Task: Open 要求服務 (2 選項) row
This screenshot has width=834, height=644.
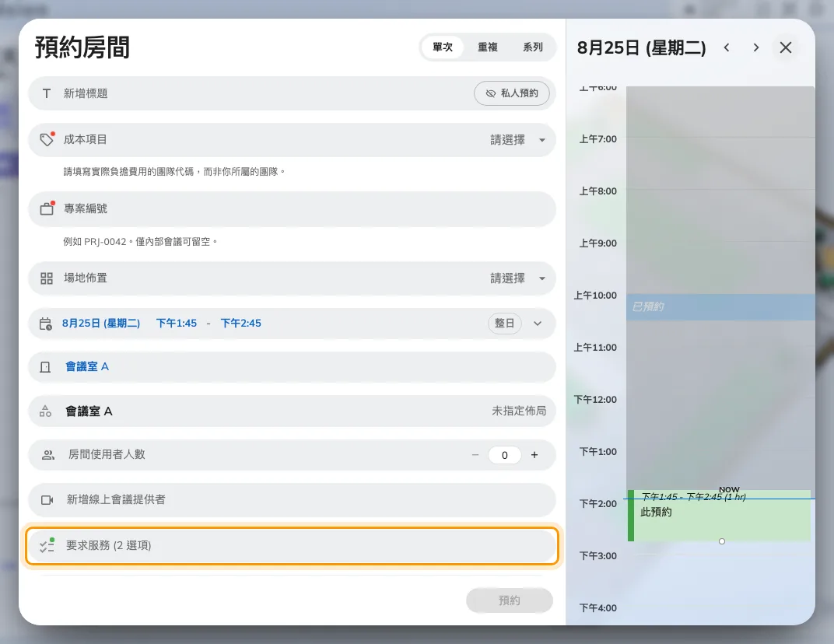Action: (292, 546)
